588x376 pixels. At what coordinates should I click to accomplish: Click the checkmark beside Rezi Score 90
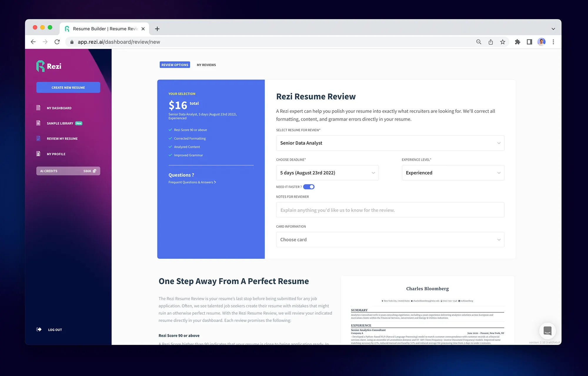(171, 130)
